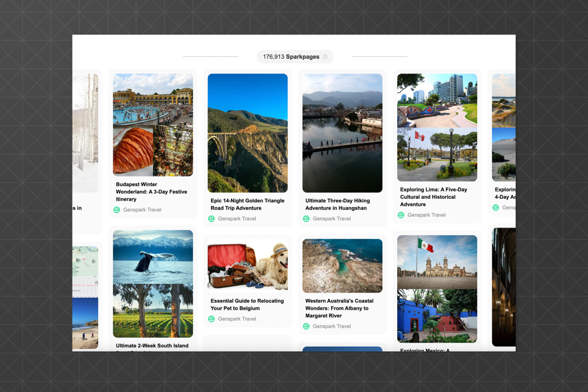Open the sand dune photo on the right-edge card
Viewport: 588px width, 392px height.
pos(504,155)
